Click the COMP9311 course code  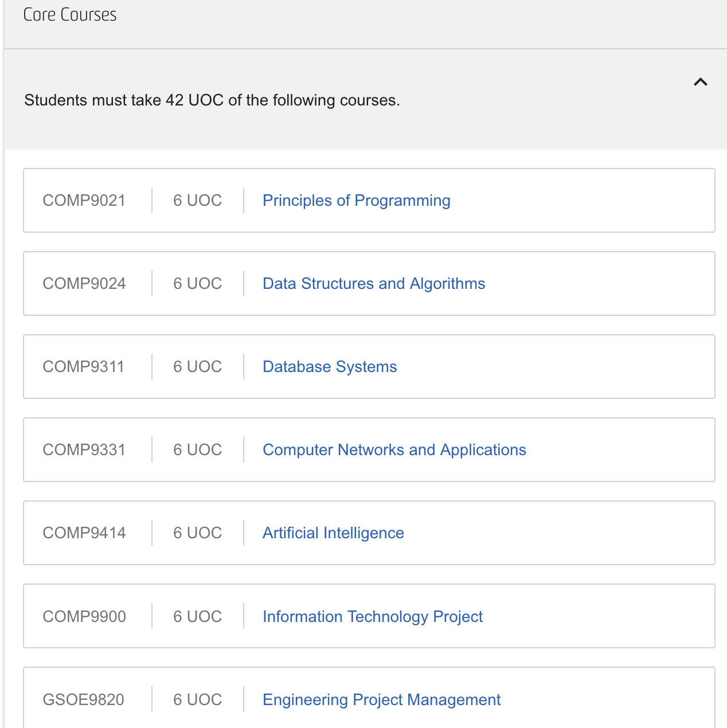83,367
